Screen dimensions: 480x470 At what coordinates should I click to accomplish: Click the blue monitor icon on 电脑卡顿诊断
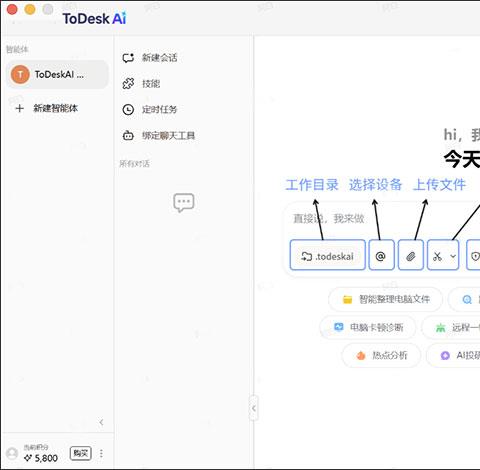point(339,327)
